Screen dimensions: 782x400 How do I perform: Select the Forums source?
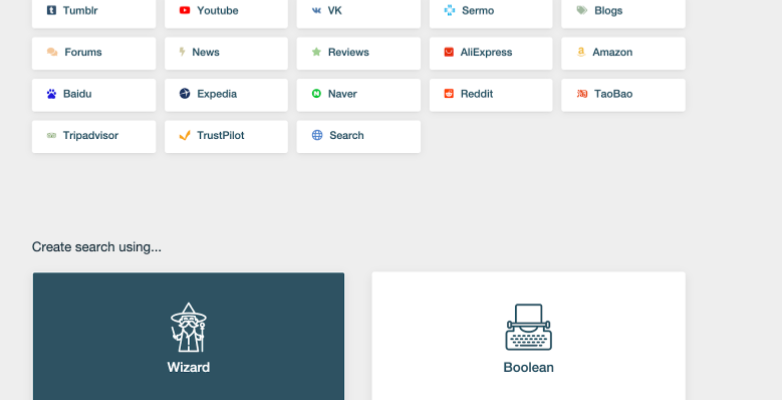(x=94, y=53)
